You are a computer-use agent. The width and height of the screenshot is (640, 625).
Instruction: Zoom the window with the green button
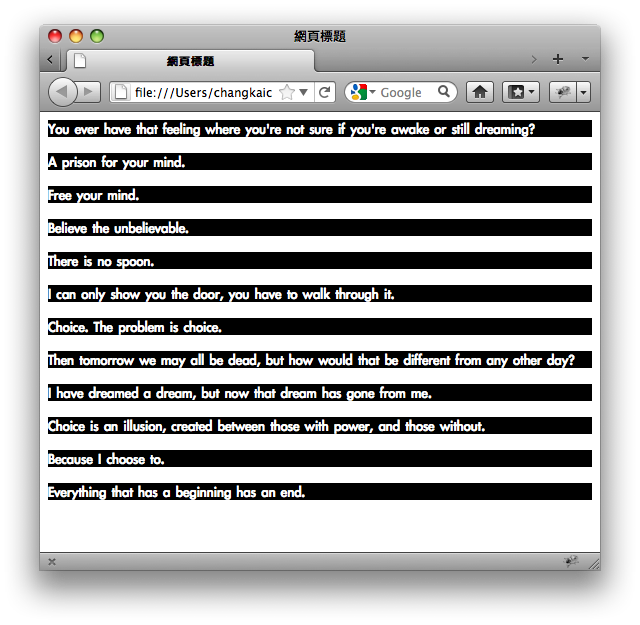97,36
